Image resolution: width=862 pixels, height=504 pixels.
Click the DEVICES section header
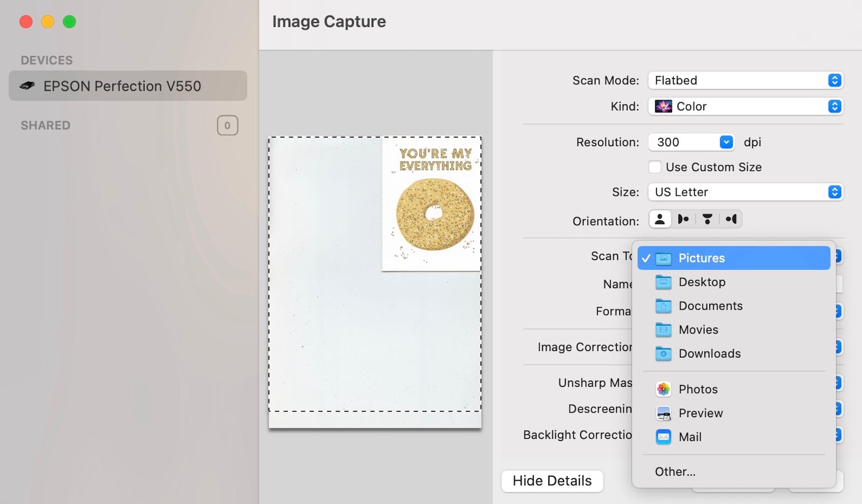pos(47,60)
